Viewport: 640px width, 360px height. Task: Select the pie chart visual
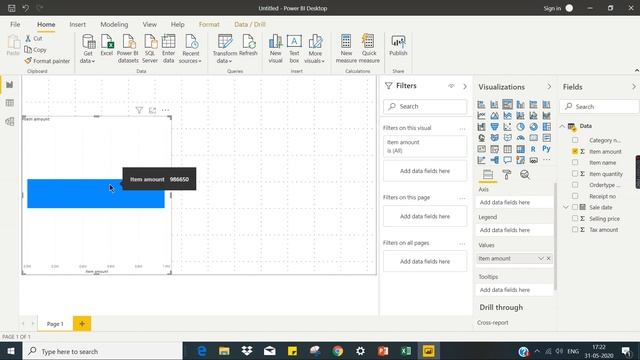(x=520, y=127)
